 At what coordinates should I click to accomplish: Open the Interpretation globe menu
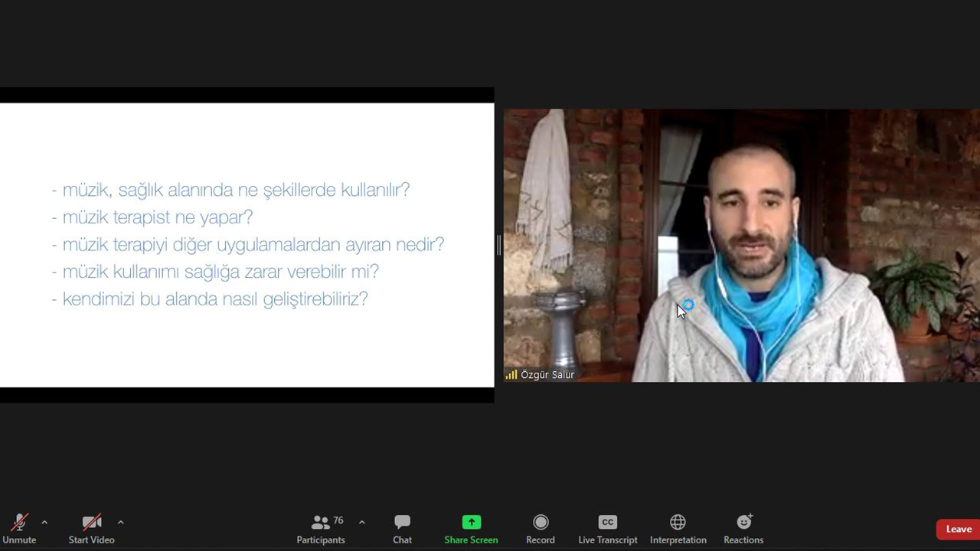[678, 529]
